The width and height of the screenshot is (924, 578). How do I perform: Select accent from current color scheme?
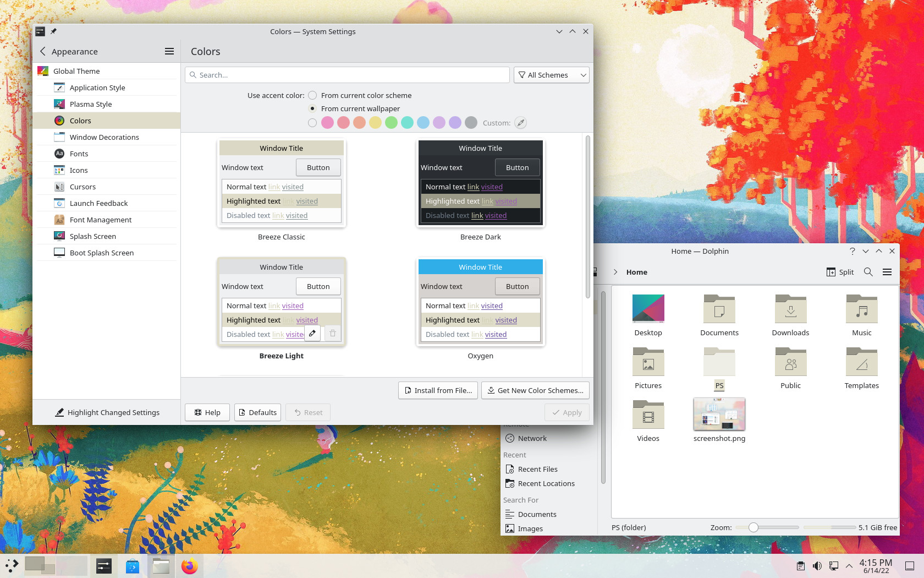click(x=312, y=95)
